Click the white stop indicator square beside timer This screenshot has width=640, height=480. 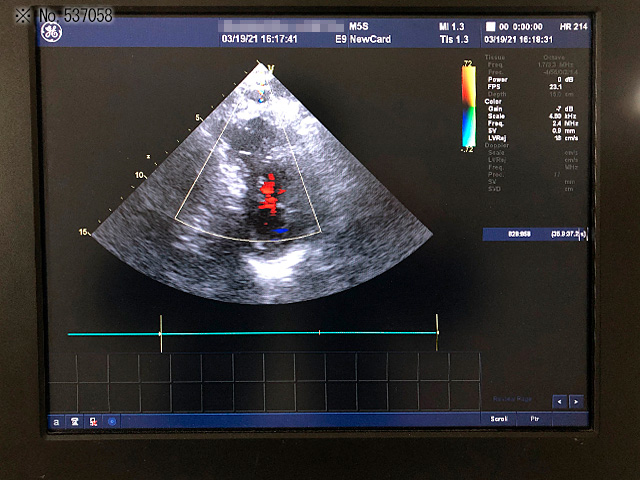coord(490,27)
